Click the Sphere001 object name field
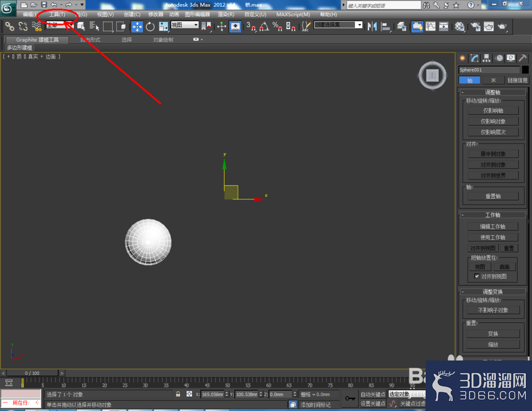The image size is (532, 411). click(x=489, y=70)
